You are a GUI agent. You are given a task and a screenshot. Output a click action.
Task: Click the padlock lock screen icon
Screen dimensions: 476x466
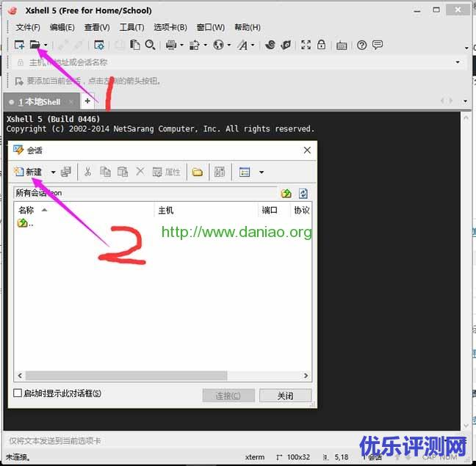[321, 45]
